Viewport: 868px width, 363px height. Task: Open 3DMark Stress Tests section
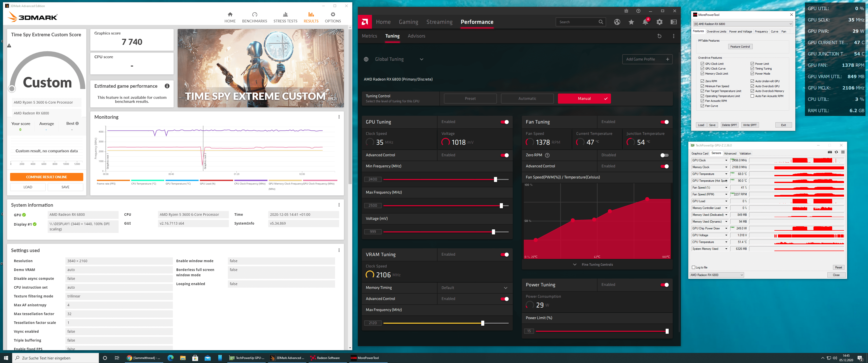tap(285, 17)
